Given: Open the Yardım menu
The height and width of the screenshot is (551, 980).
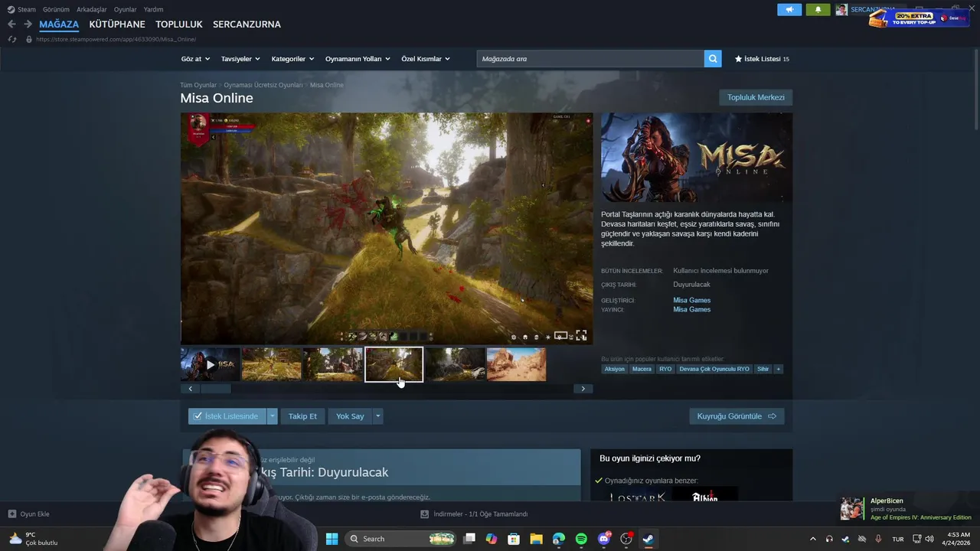Looking at the screenshot, I should [x=153, y=9].
